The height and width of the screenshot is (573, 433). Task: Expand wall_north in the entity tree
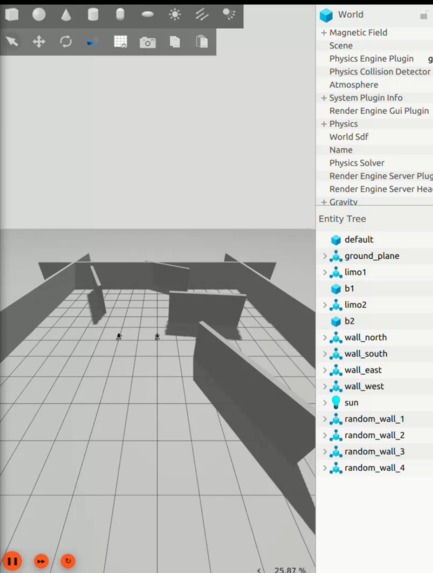point(324,337)
